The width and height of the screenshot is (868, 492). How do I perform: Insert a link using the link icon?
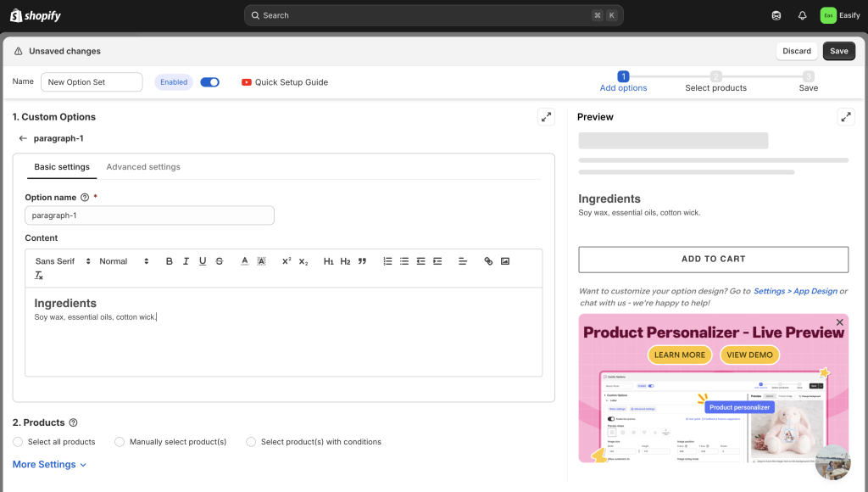click(x=488, y=261)
